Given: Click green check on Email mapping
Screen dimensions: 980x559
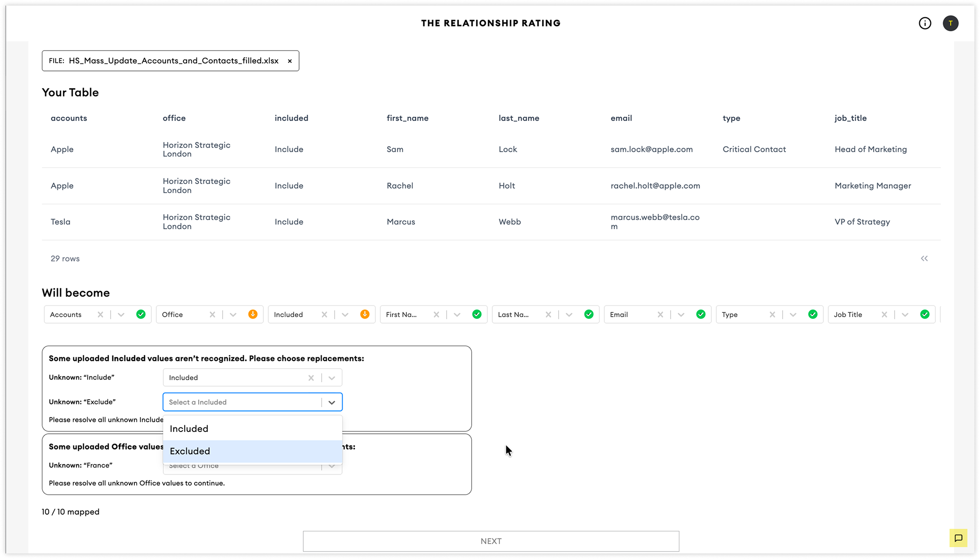Looking at the screenshot, I should [701, 314].
